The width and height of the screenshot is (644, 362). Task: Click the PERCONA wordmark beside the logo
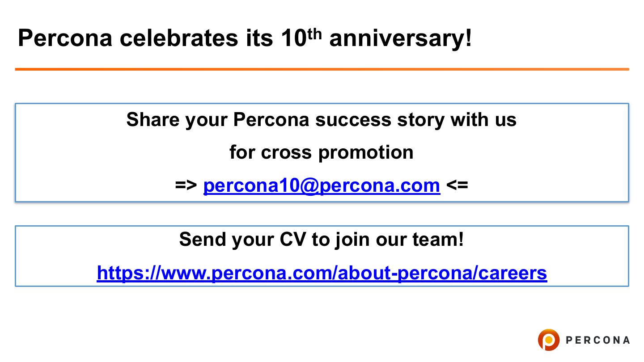pyautogui.click(x=597, y=340)
